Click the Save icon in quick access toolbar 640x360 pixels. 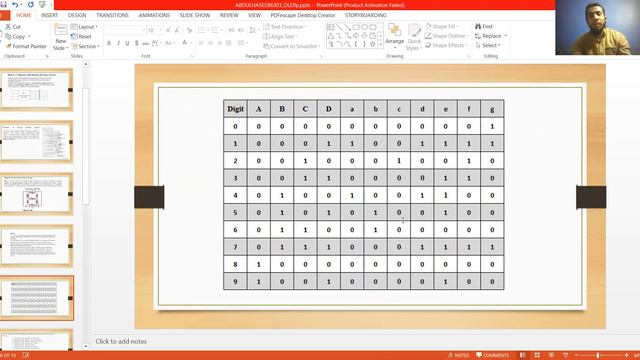tap(3, 4)
